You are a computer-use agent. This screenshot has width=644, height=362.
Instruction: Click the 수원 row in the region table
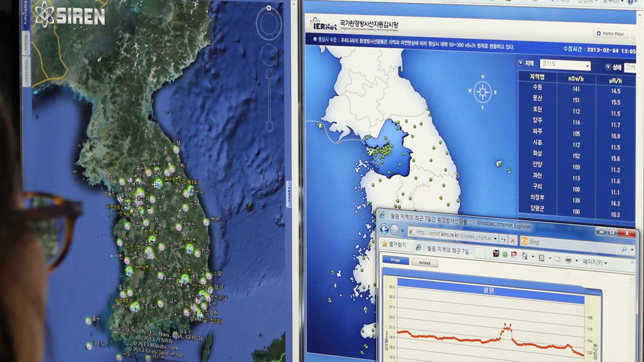point(577,89)
